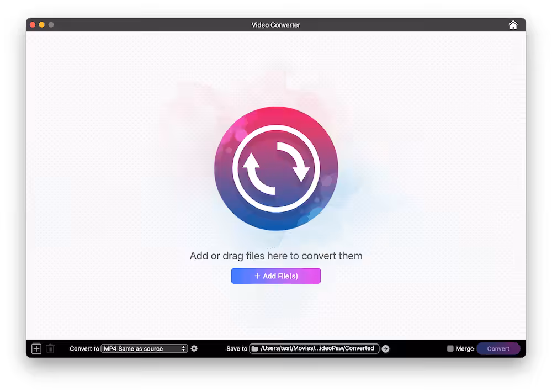Start conversion with the Convert button
This screenshot has height=392, width=552.
click(x=498, y=349)
